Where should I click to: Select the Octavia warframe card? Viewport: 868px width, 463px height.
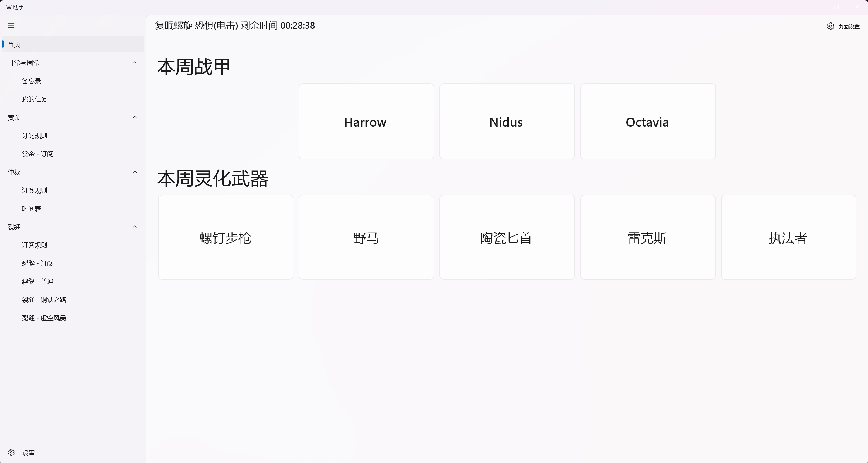tap(647, 122)
